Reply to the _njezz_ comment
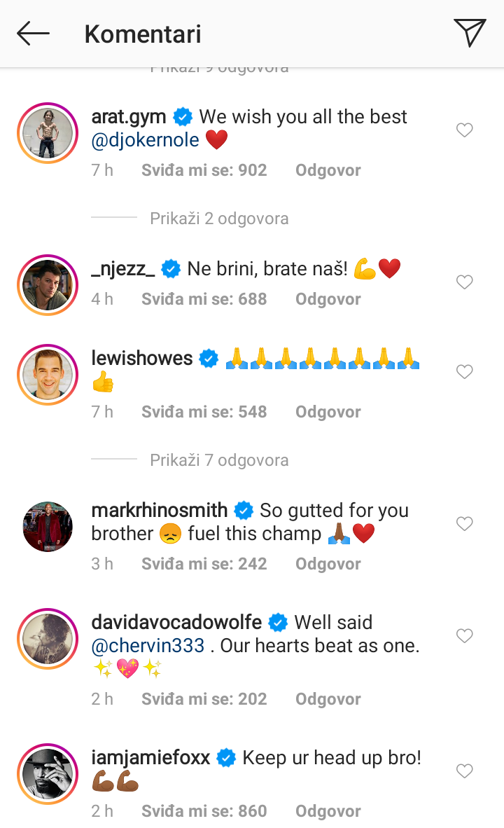 point(328,299)
